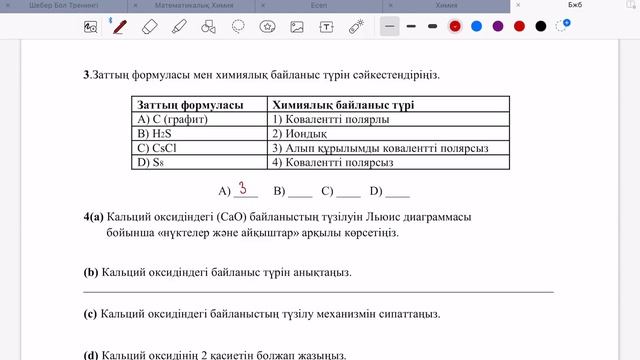The height and width of the screenshot is (360, 640).
Task: Switch to the Шебер Бол Тренингі tab
Action: coord(64,5)
